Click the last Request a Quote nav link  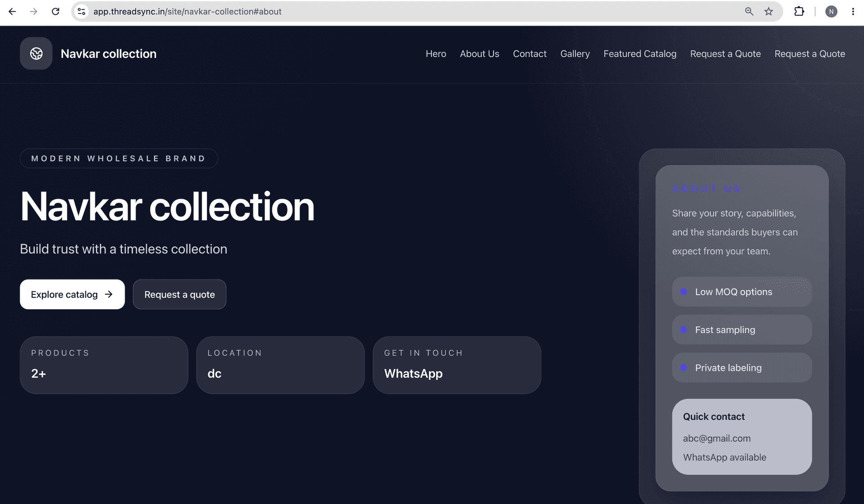tap(810, 54)
